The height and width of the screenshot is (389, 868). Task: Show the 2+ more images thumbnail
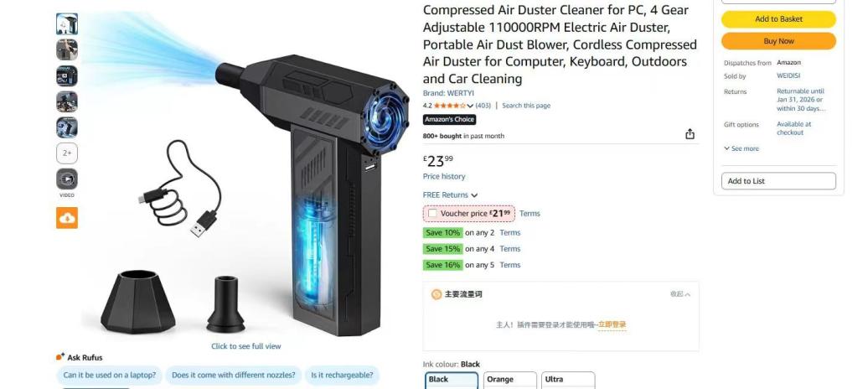click(67, 153)
